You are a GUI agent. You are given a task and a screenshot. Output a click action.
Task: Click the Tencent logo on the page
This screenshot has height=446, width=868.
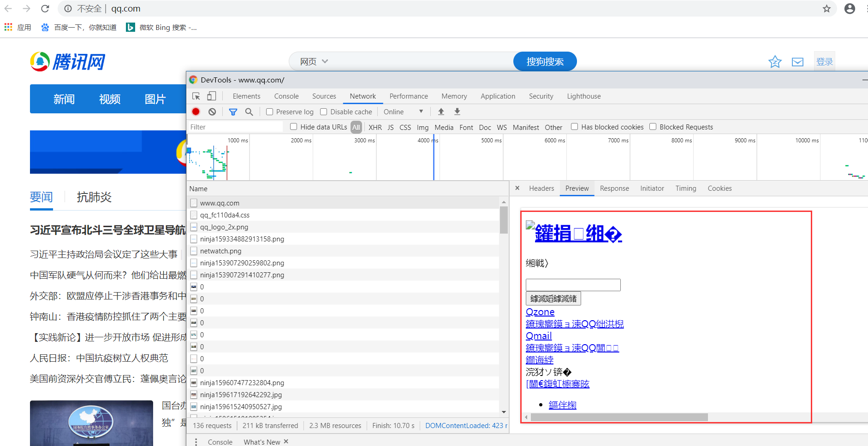[x=68, y=61]
